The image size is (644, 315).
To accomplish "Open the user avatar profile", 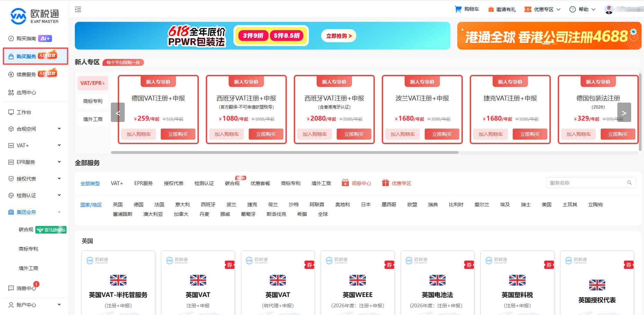I will pyautogui.click(x=609, y=9).
